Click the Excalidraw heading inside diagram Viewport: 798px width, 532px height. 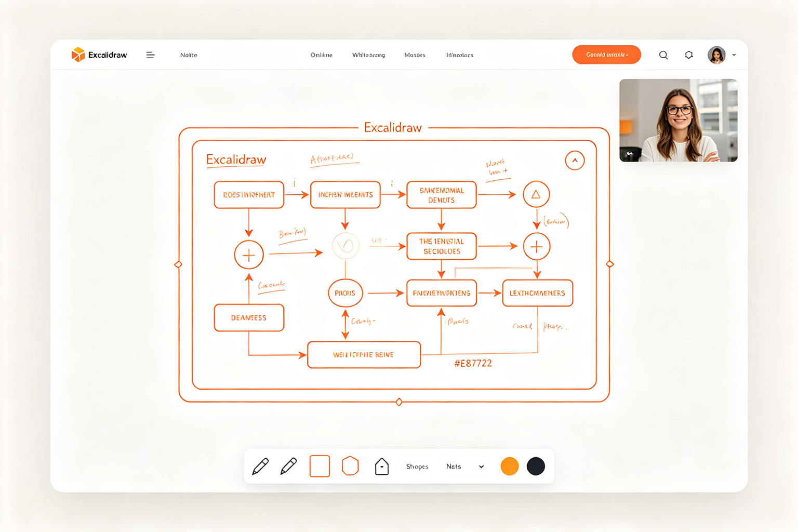point(236,159)
